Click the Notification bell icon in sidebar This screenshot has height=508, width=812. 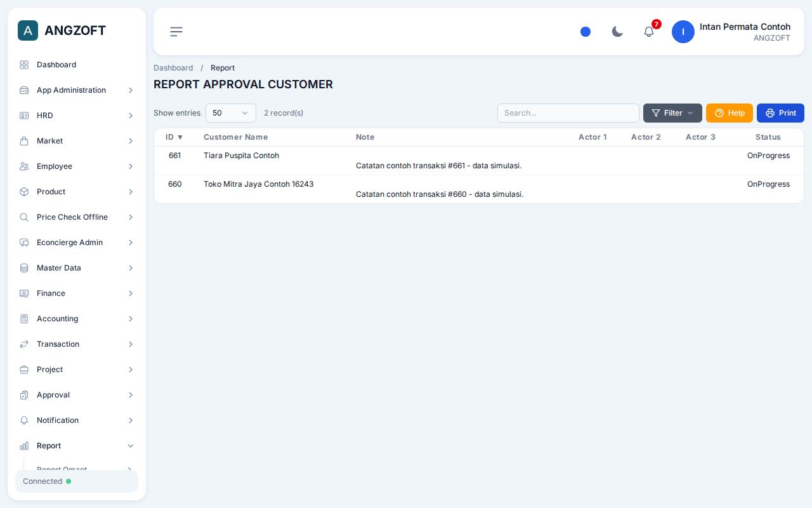coord(24,420)
